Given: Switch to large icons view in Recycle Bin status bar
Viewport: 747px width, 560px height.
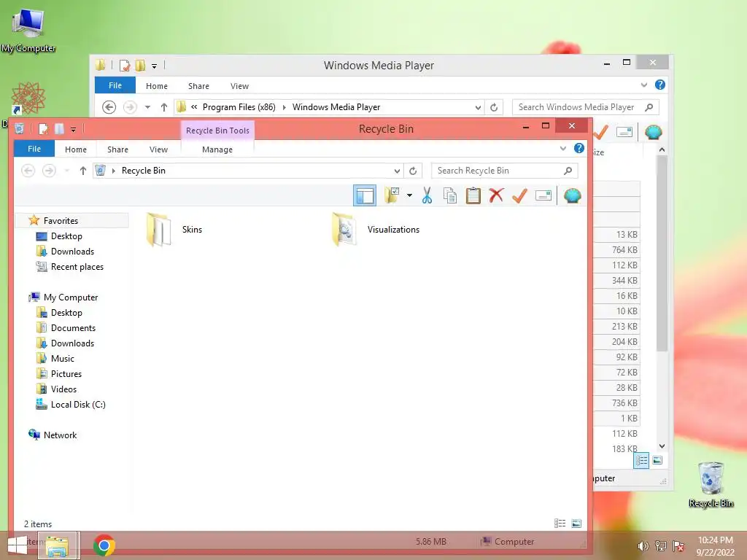Looking at the screenshot, I should [x=576, y=524].
